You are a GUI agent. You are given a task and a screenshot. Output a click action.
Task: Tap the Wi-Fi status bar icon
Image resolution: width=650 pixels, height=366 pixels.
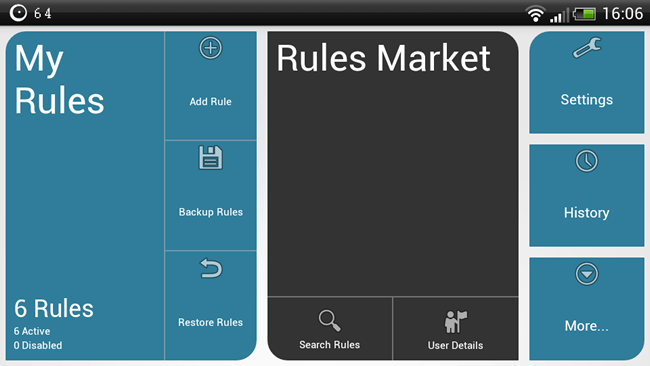click(536, 14)
